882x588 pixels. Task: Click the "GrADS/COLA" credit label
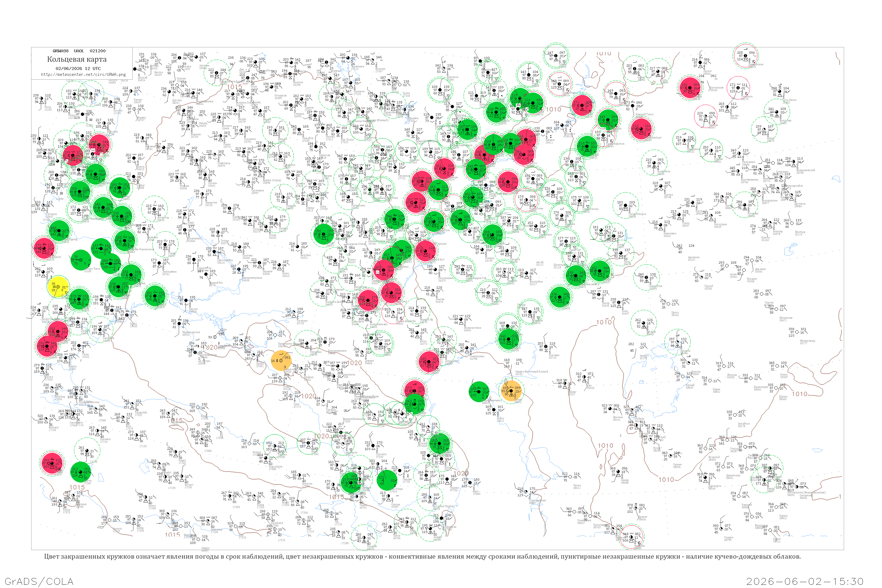(x=39, y=581)
